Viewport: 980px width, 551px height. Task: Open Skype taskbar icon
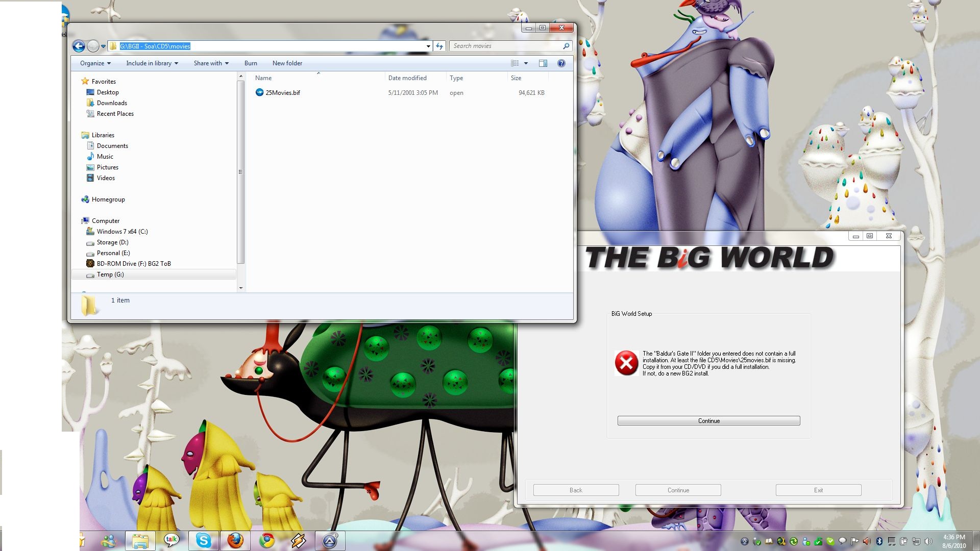pos(203,541)
